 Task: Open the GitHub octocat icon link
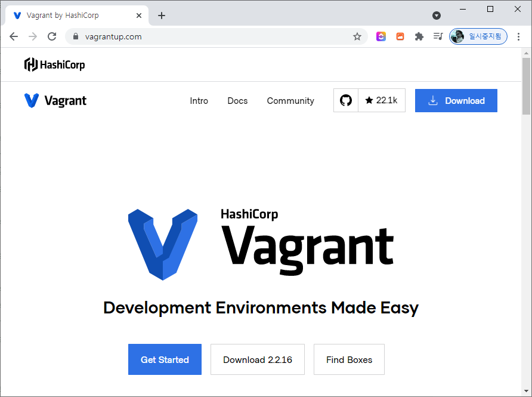[x=346, y=100]
